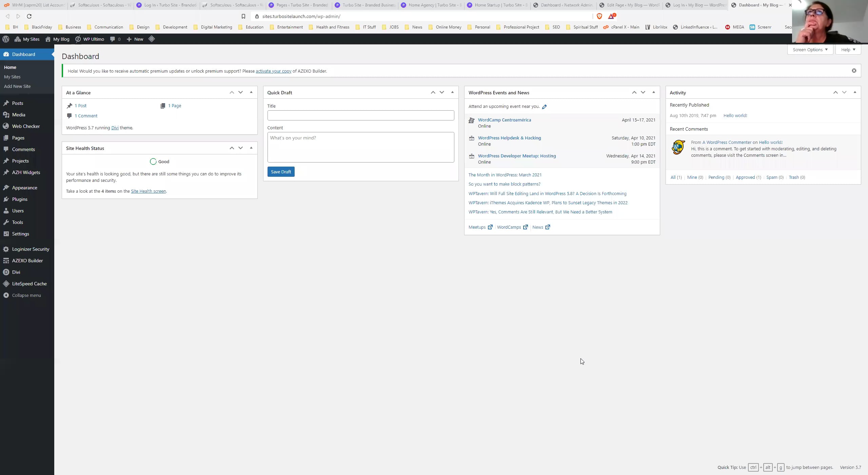Open Loginizer Security settings
Screen dimensions: 868x475
(x=31, y=249)
